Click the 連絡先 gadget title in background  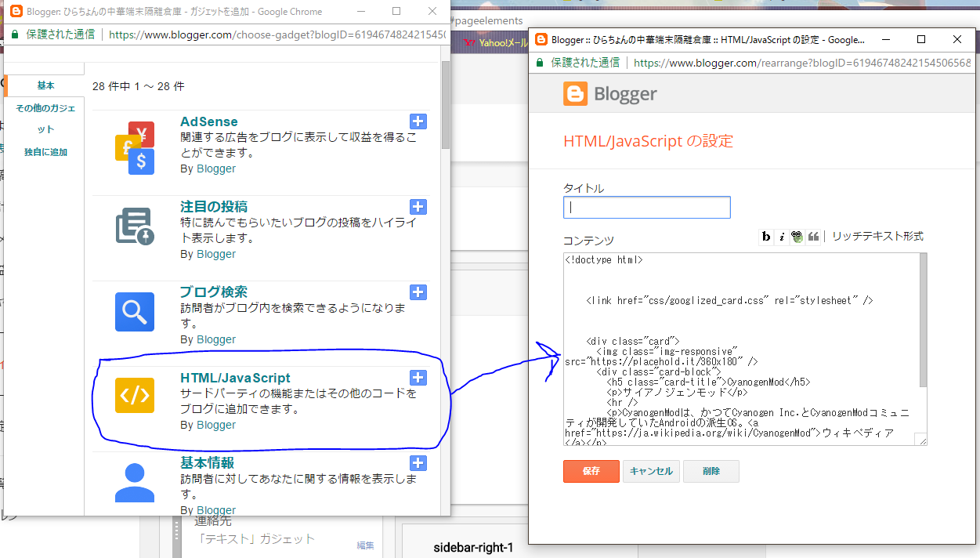pyautogui.click(x=213, y=520)
